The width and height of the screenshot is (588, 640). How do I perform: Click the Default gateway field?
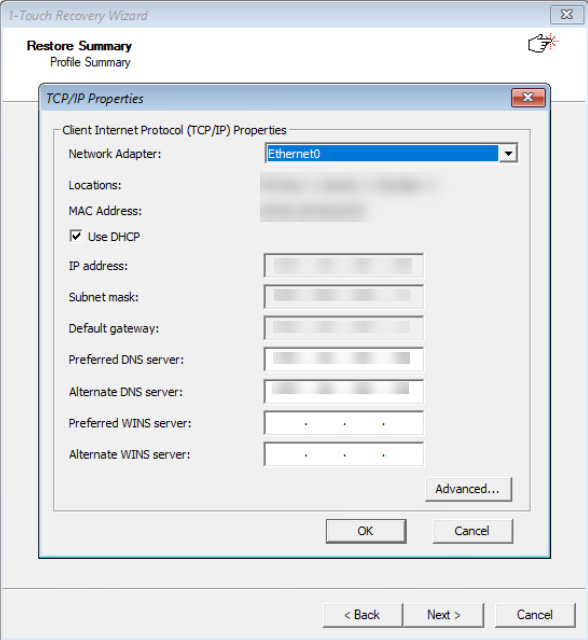[x=344, y=328]
